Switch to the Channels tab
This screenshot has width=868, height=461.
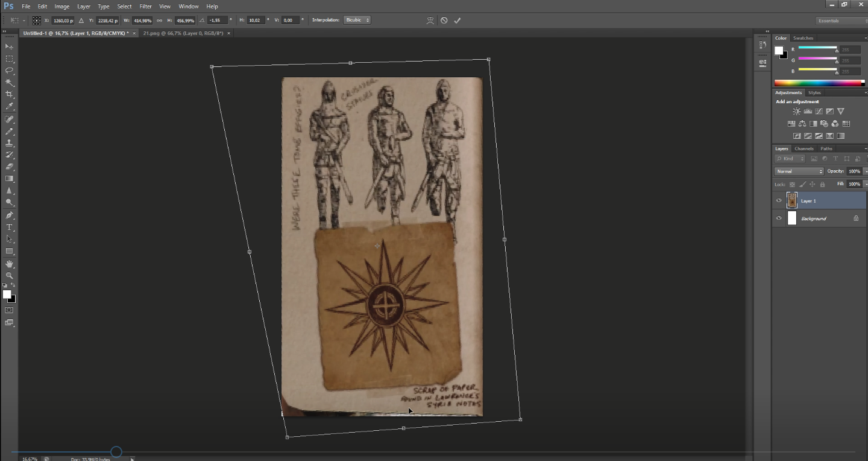[x=804, y=148]
